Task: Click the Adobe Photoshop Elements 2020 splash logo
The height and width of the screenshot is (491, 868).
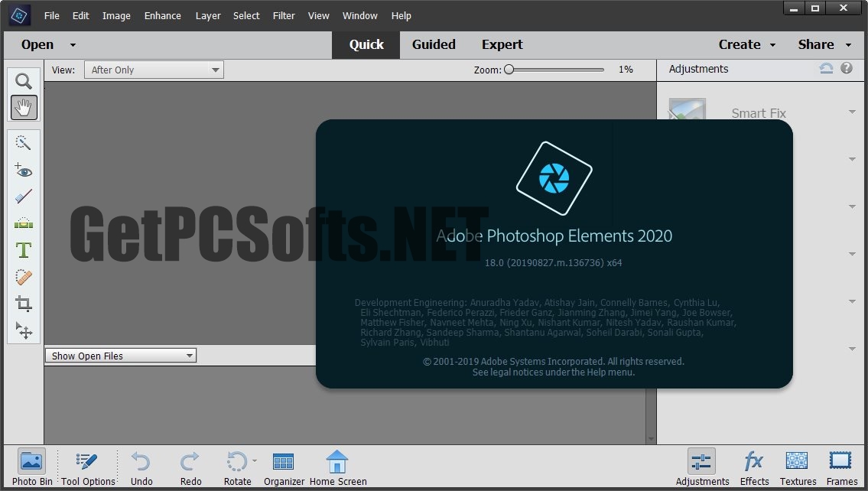Action: (x=554, y=178)
